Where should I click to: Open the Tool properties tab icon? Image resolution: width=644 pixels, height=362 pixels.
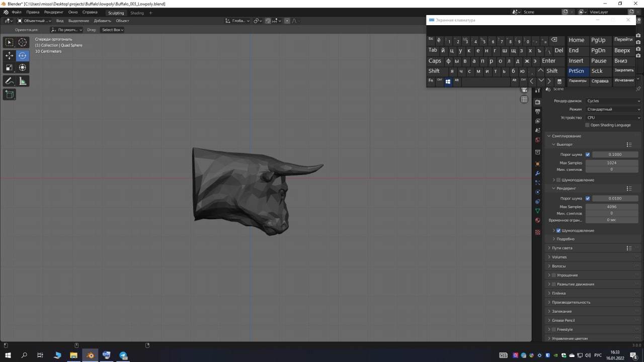[538, 90]
